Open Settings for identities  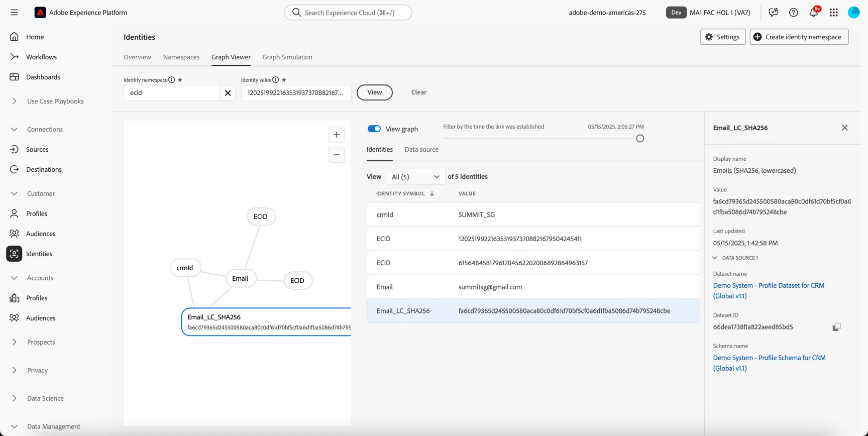tap(723, 37)
